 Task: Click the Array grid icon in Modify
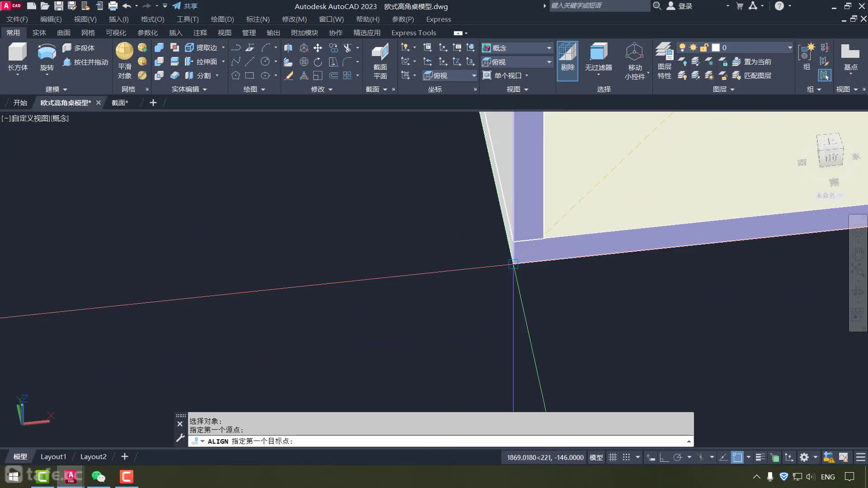[347, 75]
